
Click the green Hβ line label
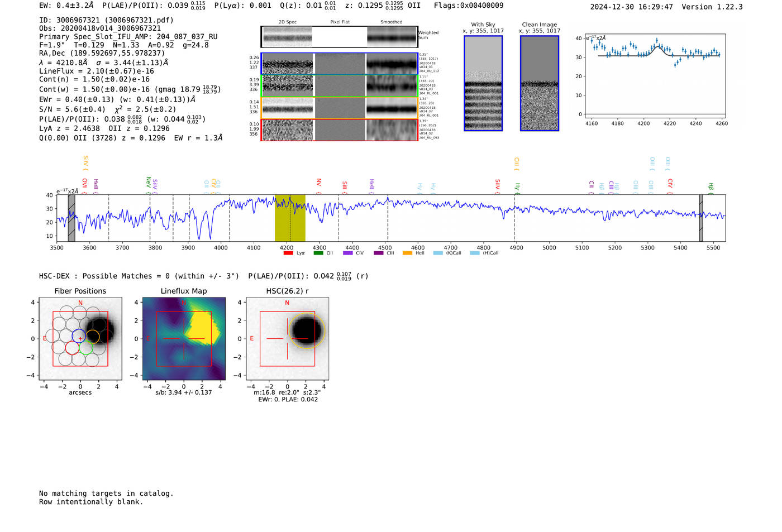point(711,189)
